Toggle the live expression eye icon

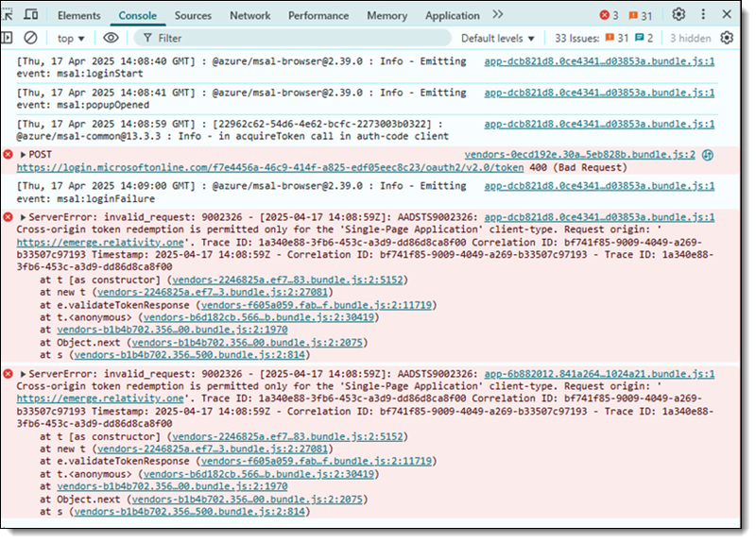tap(111, 38)
